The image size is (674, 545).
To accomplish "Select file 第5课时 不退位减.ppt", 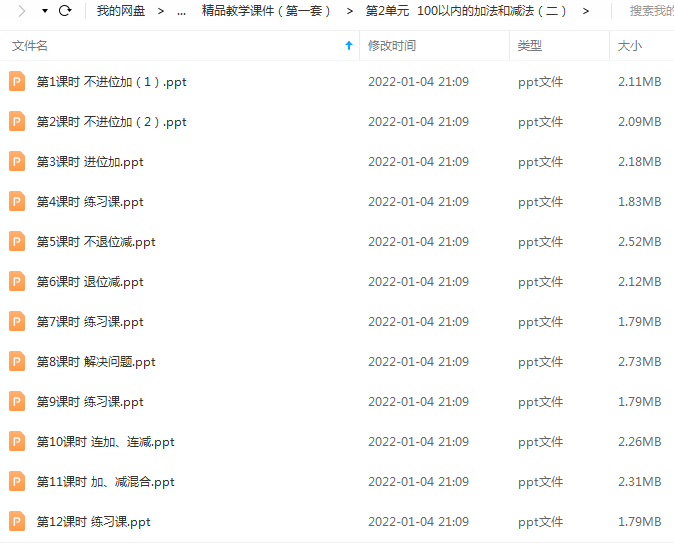I will pos(337,242).
